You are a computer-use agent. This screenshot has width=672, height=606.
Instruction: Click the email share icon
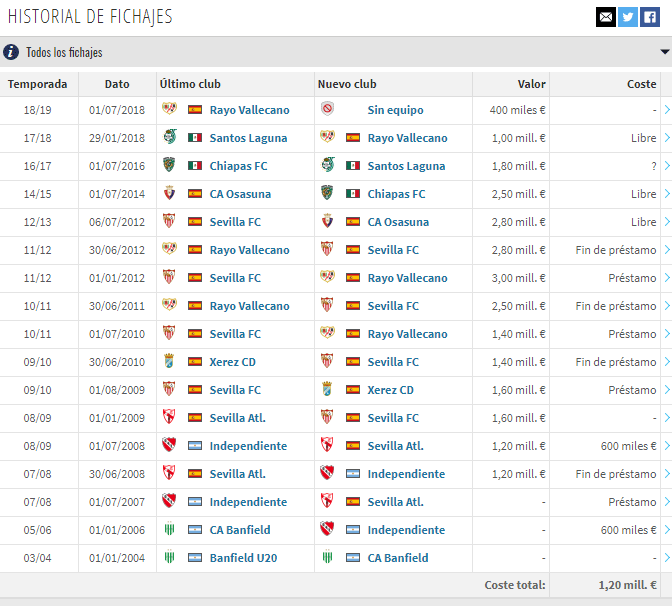point(605,17)
